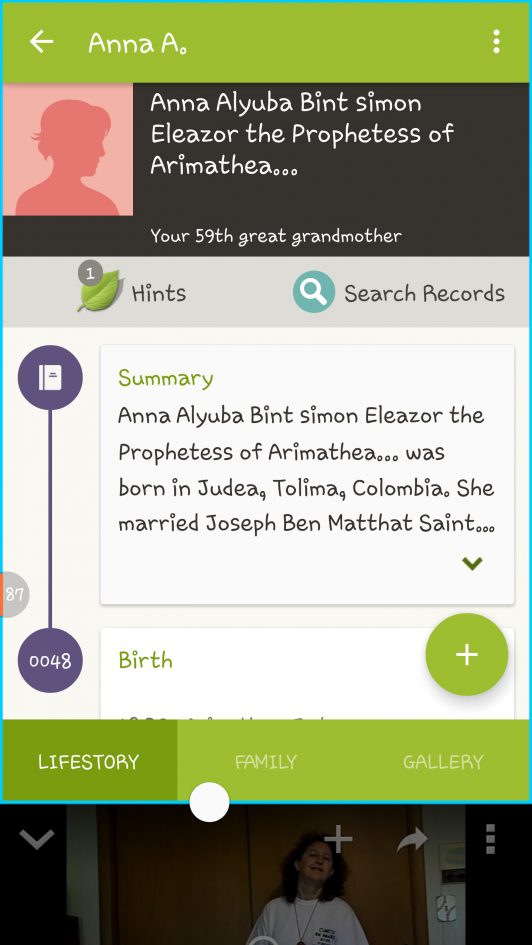Viewport: 532px width, 945px height.
Task: Tap the Search Records magnifier icon
Action: pyautogui.click(x=314, y=292)
